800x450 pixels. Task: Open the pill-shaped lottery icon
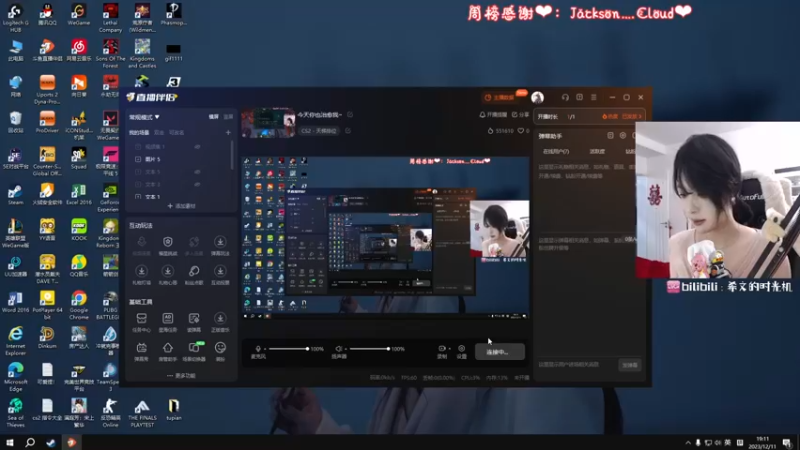(x=194, y=271)
